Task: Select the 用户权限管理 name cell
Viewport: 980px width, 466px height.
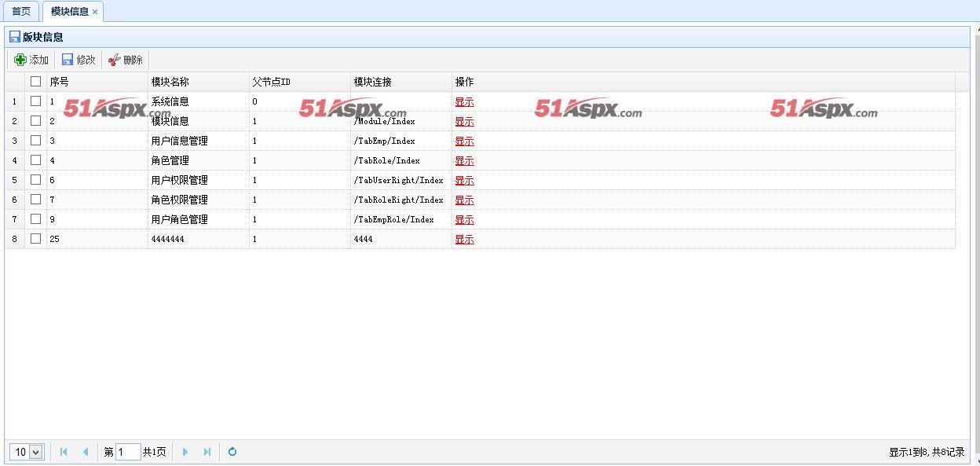Action: [199, 180]
